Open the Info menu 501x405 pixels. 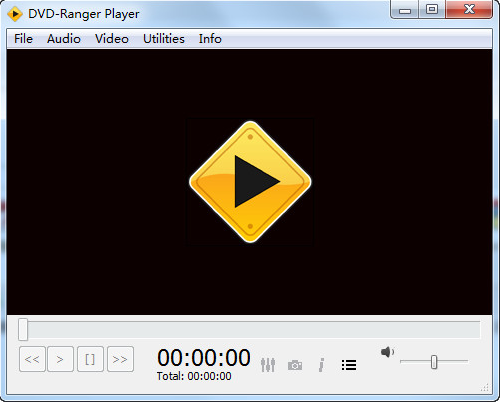[x=210, y=39]
